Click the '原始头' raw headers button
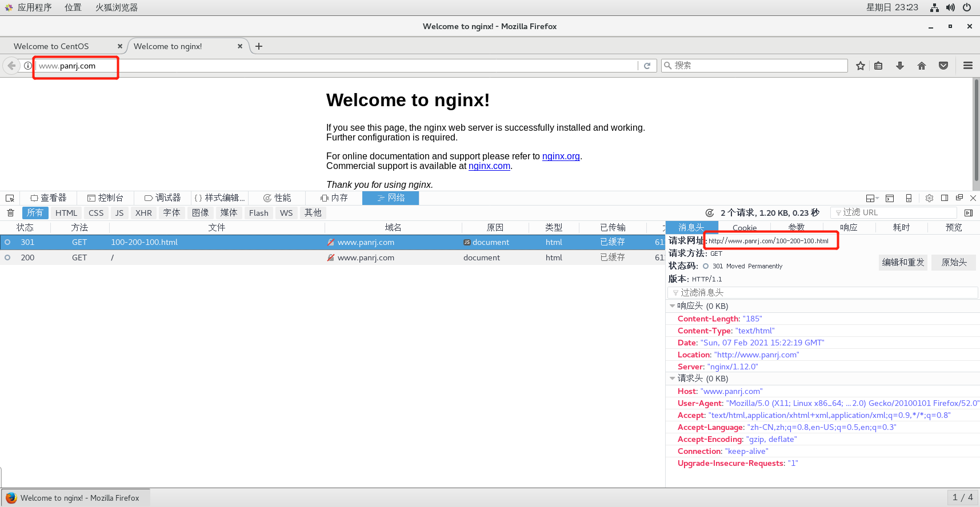Viewport: 980px width, 507px height. [x=954, y=262]
